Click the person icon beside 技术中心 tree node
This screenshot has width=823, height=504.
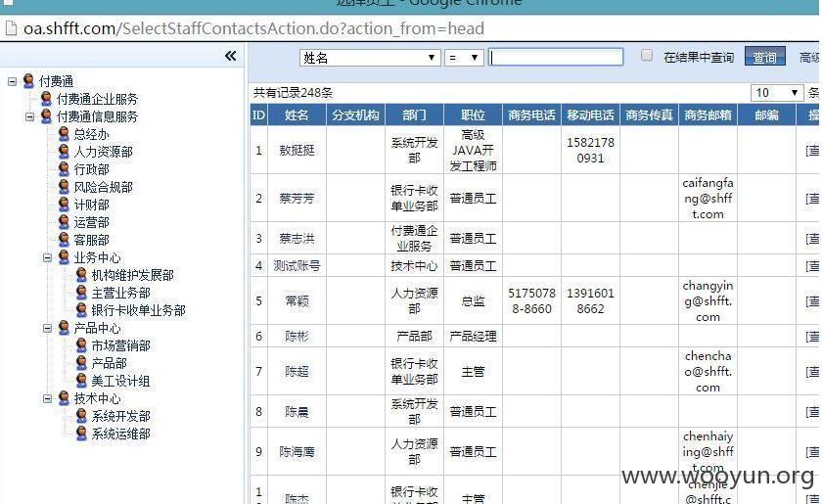pyautogui.click(x=64, y=398)
